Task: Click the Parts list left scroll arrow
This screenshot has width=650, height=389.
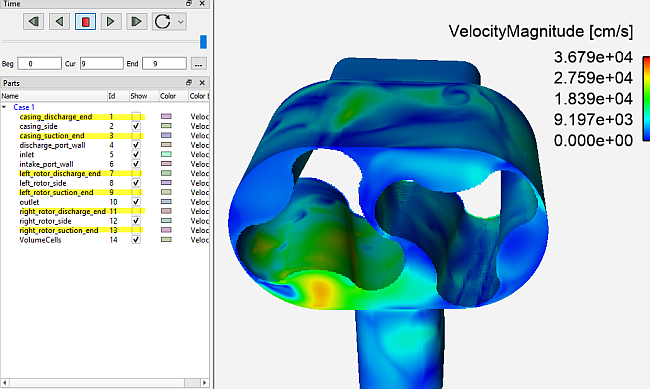Action: pyautogui.click(x=5, y=382)
